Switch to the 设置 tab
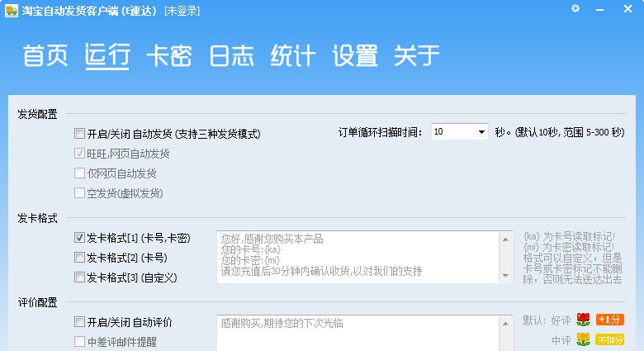 [x=355, y=55]
